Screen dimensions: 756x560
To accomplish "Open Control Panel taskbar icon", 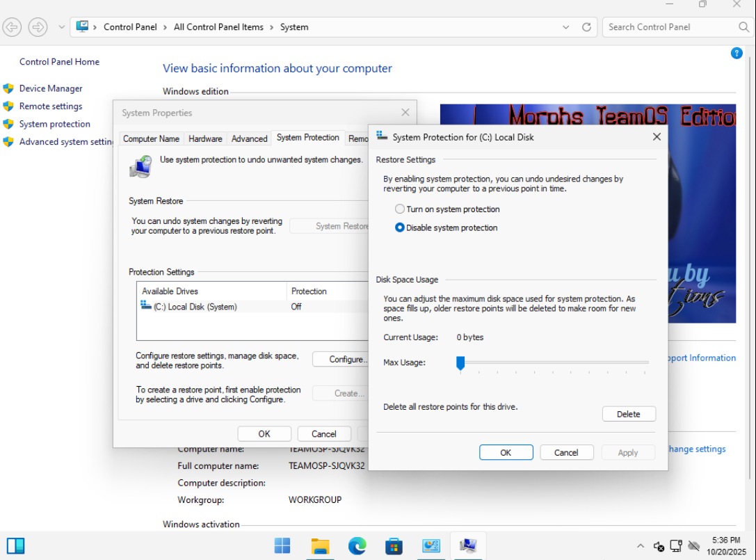I will (x=431, y=545).
